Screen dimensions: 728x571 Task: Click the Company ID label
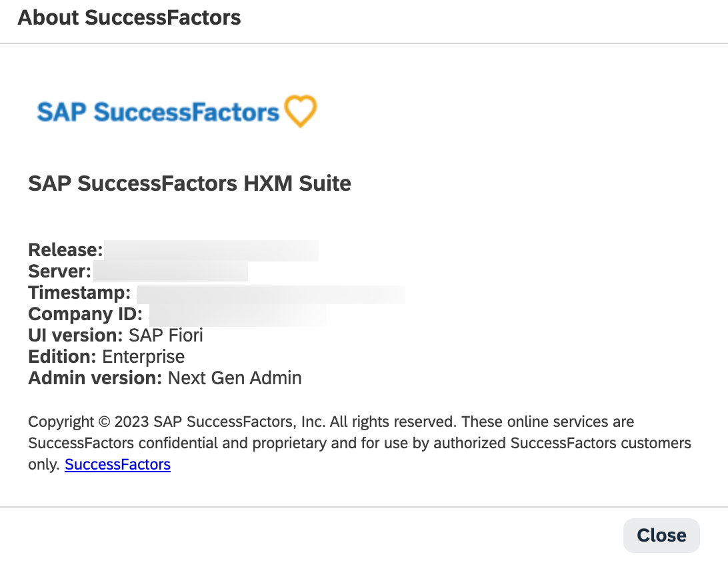(x=85, y=314)
